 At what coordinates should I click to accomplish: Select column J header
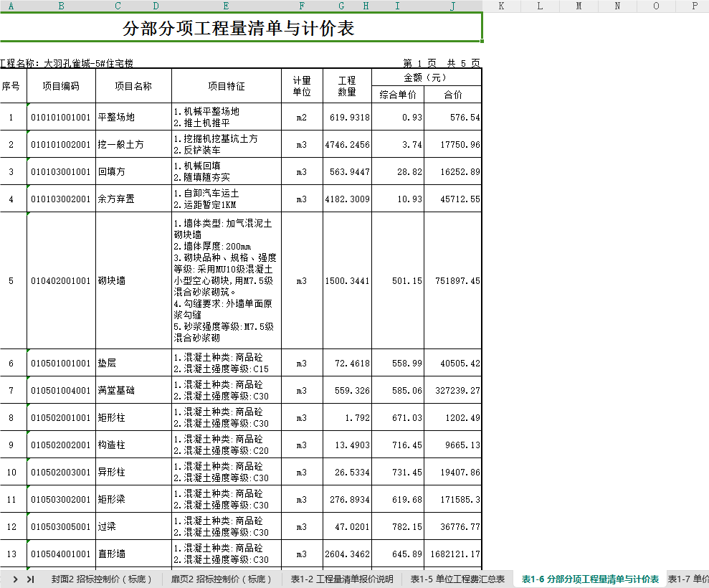click(452, 6)
